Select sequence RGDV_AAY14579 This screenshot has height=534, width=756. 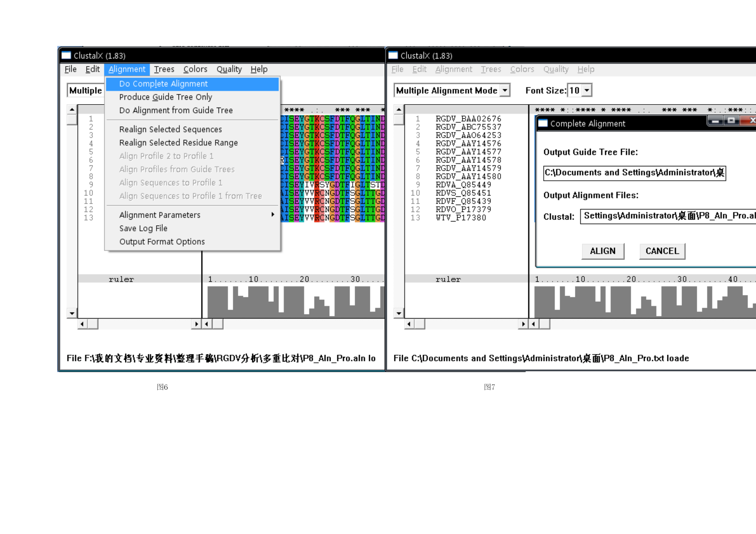point(468,168)
